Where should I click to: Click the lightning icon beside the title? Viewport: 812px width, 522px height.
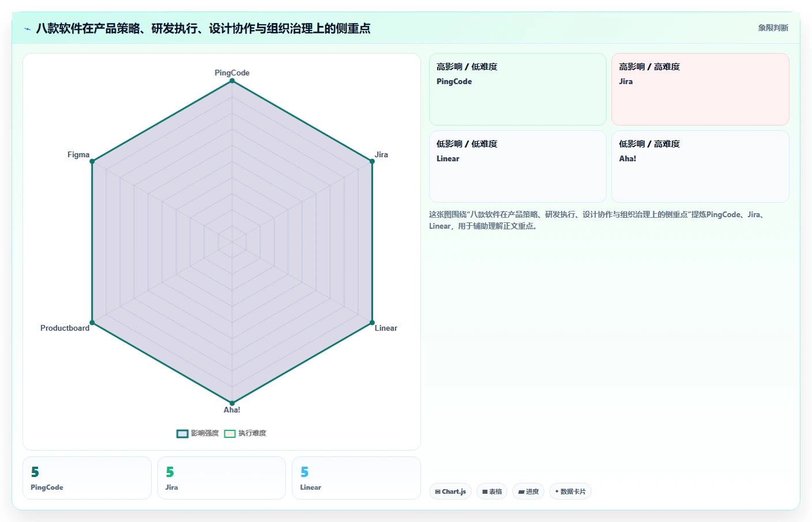click(27, 29)
